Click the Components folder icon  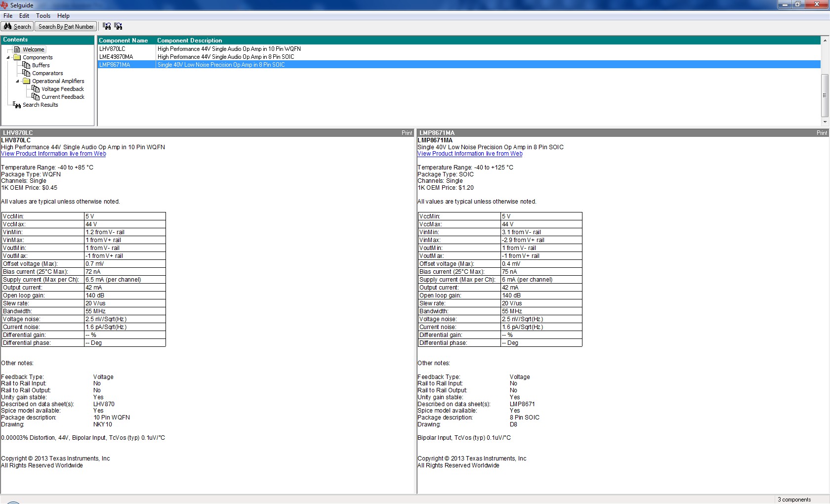(x=17, y=57)
